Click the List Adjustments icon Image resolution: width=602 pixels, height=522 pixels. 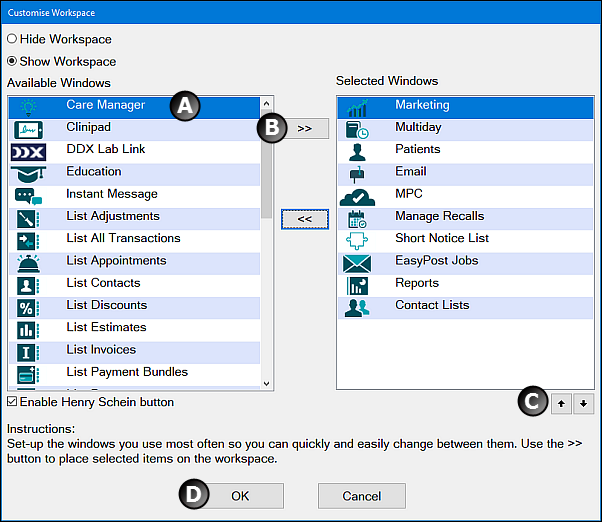click(28, 219)
